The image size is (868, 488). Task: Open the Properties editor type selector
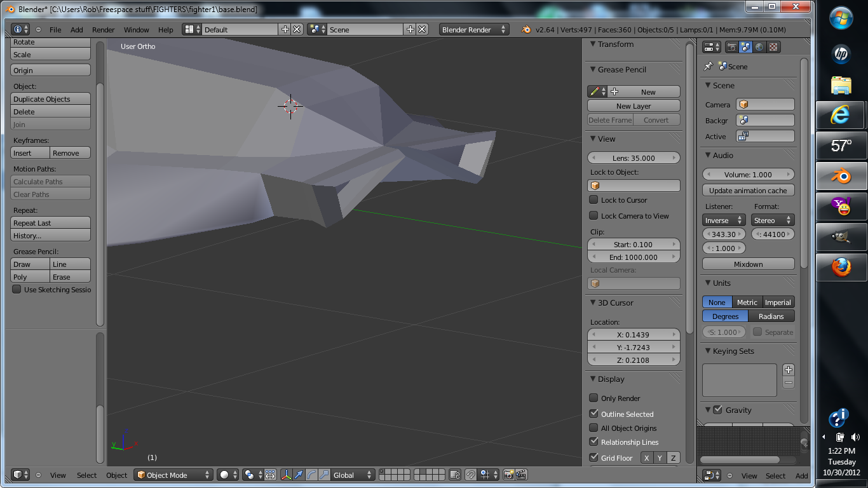click(x=712, y=47)
